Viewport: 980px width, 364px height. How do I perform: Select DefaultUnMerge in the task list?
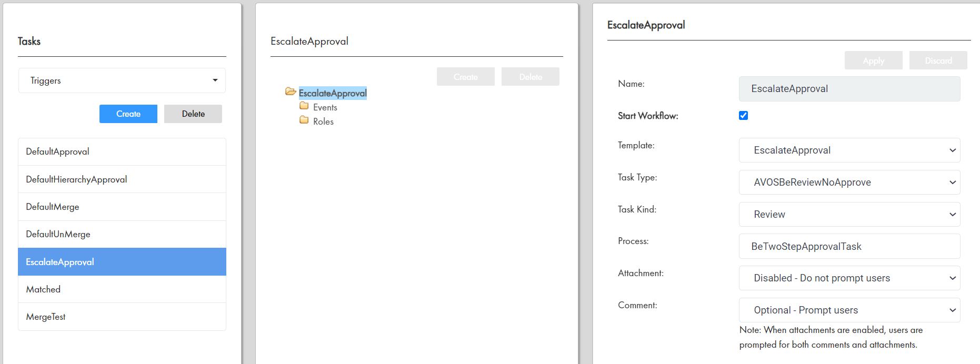[122, 234]
